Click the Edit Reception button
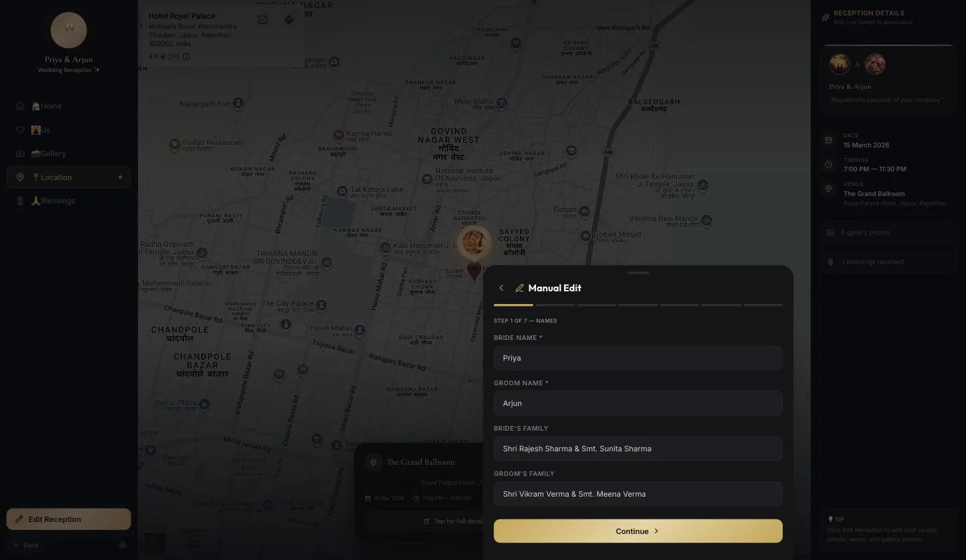This screenshot has width=966, height=560. tap(69, 519)
